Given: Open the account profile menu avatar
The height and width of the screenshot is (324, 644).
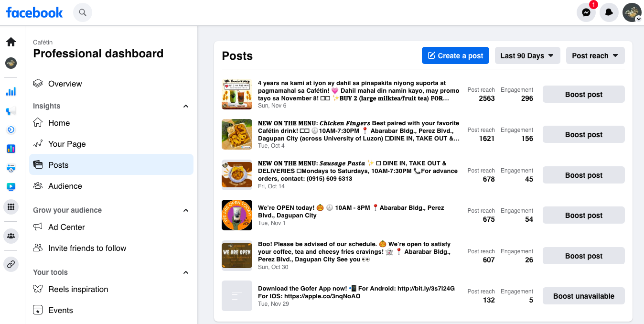Looking at the screenshot, I should 632,12.
